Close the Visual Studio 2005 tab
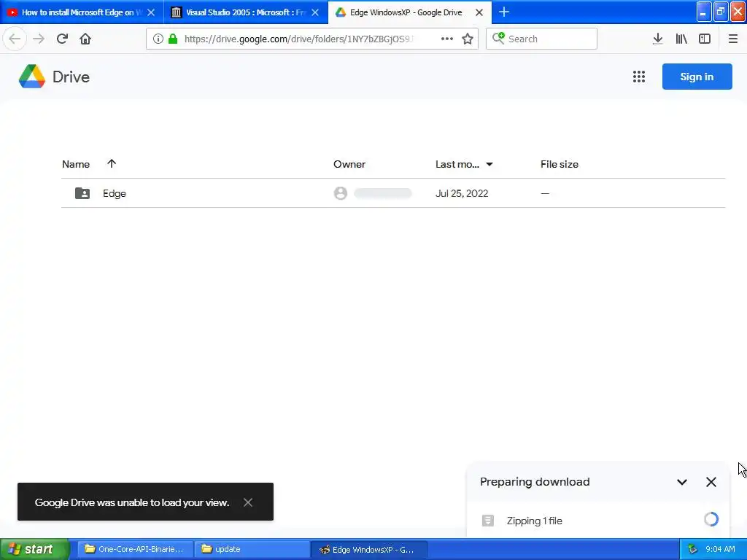 click(315, 12)
